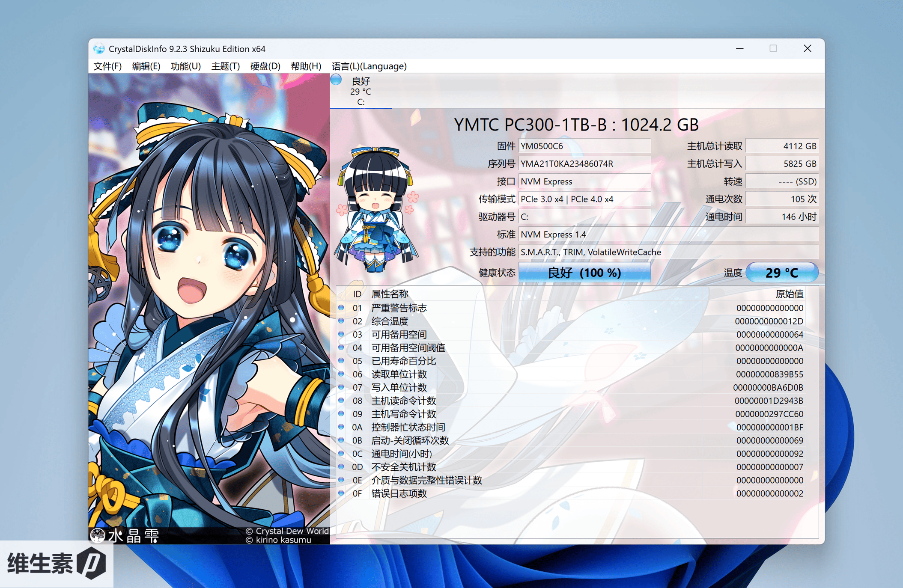The image size is (903, 588).
Task: Click the blue health status orb for drive C:
Action: [x=337, y=80]
